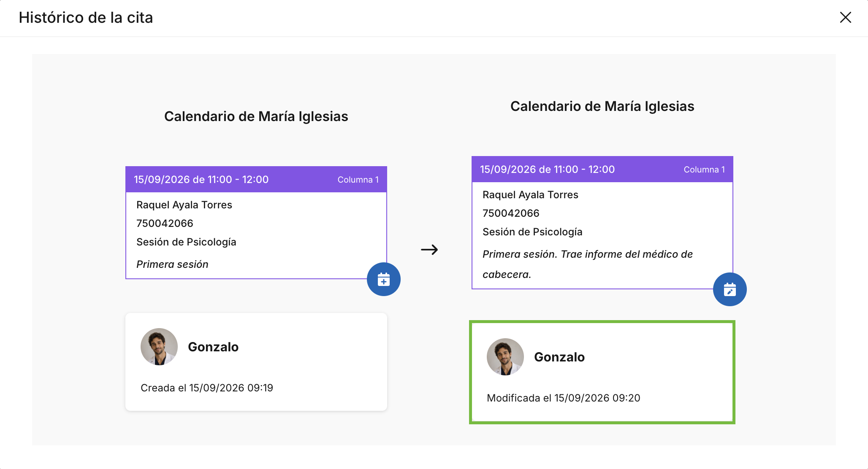The width and height of the screenshot is (868, 469).
Task: Click Raquel Ayala Torres in right appointment
Action: (x=530, y=195)
